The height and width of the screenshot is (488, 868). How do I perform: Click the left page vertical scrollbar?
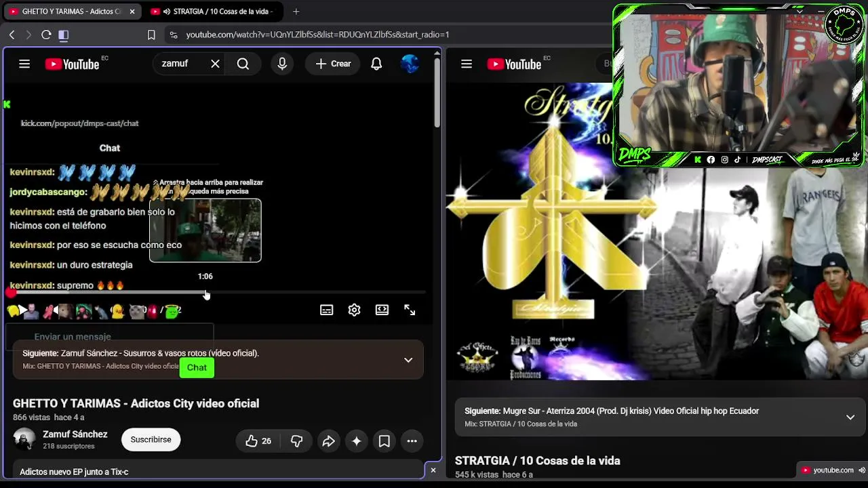[437, 91]
